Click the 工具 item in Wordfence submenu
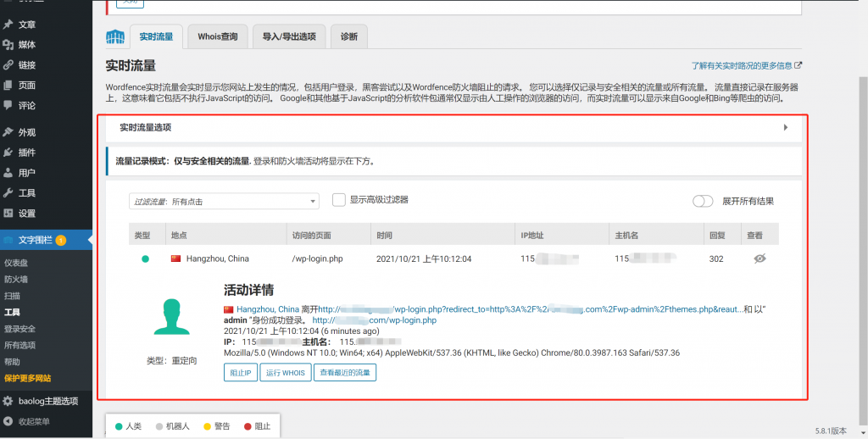 click(12, 312)
